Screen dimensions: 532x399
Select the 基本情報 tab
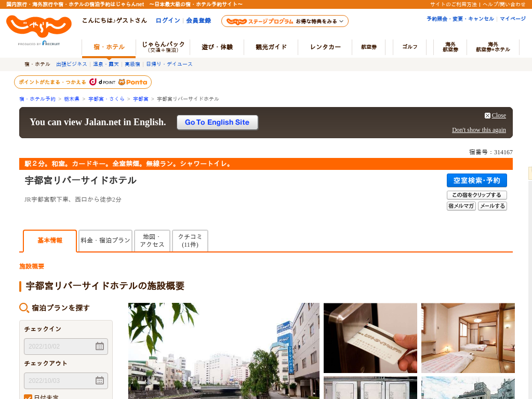click(50, 241)
